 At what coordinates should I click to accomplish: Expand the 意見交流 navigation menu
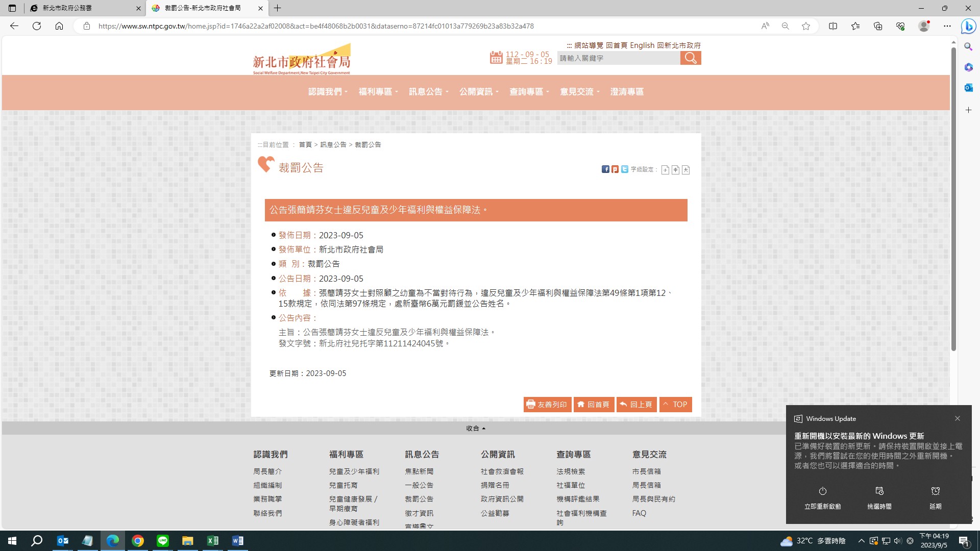click(x=579, y=92)
